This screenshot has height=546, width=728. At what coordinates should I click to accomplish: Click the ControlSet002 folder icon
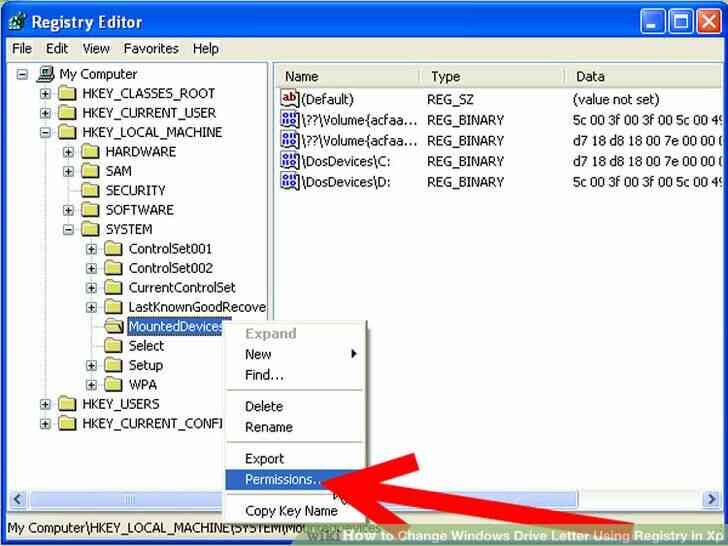click(x=114, y=268)
